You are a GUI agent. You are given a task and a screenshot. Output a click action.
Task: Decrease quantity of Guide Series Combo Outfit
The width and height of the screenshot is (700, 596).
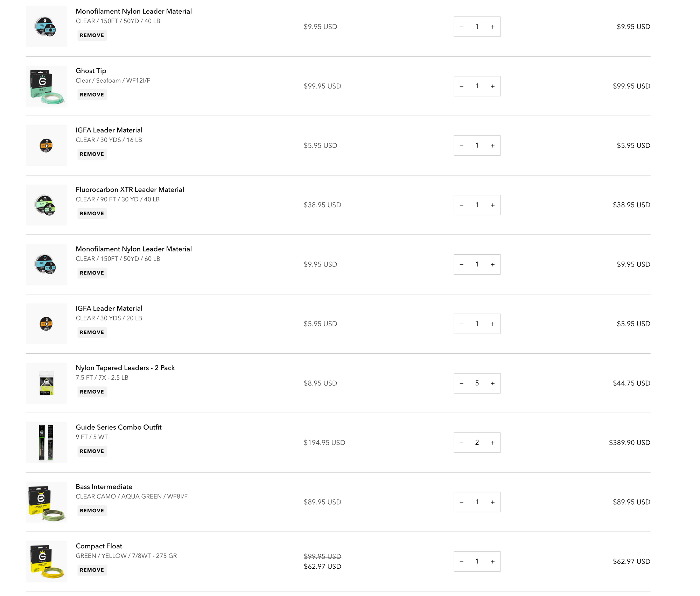pos(462,443)
